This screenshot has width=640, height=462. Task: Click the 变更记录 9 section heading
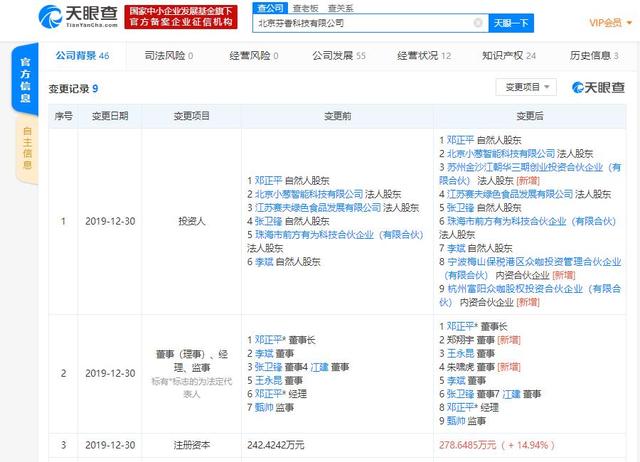pyautogui.click(x=73, y=89)
